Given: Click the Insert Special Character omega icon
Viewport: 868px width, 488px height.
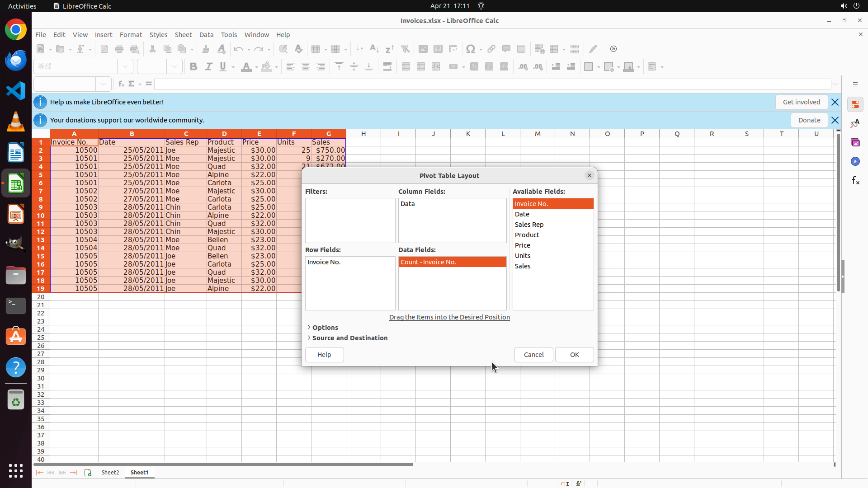Looking at the screenshot, I should (470, 49).
